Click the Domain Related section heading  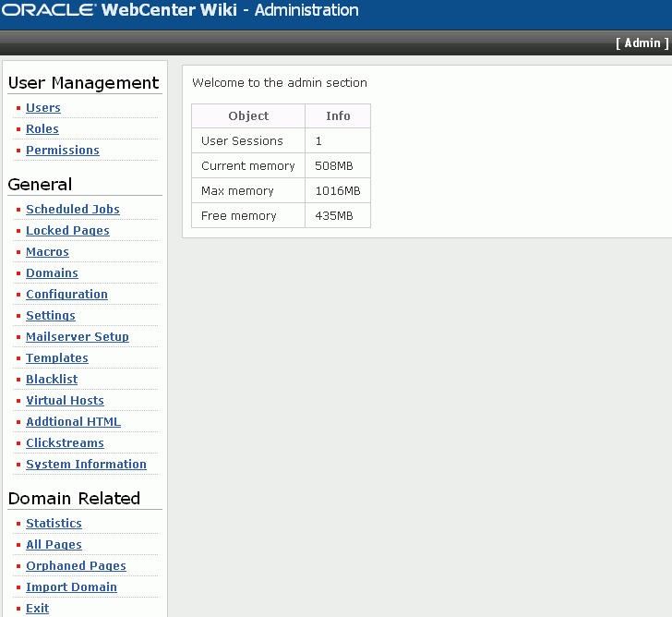(74, 498)
